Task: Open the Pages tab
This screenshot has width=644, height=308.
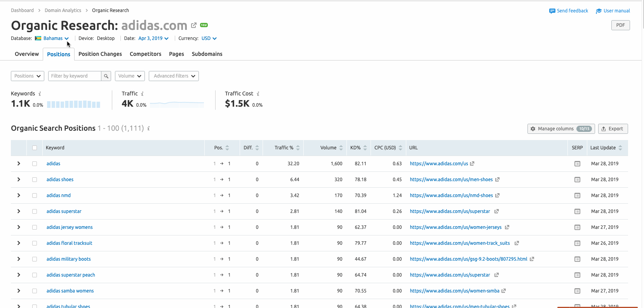Action: tap(177, 54)
